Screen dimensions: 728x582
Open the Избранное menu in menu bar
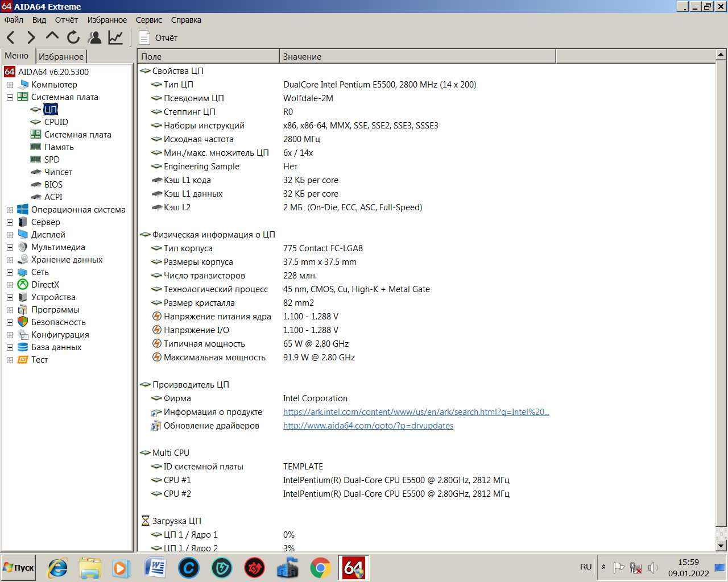pos(107,20)
